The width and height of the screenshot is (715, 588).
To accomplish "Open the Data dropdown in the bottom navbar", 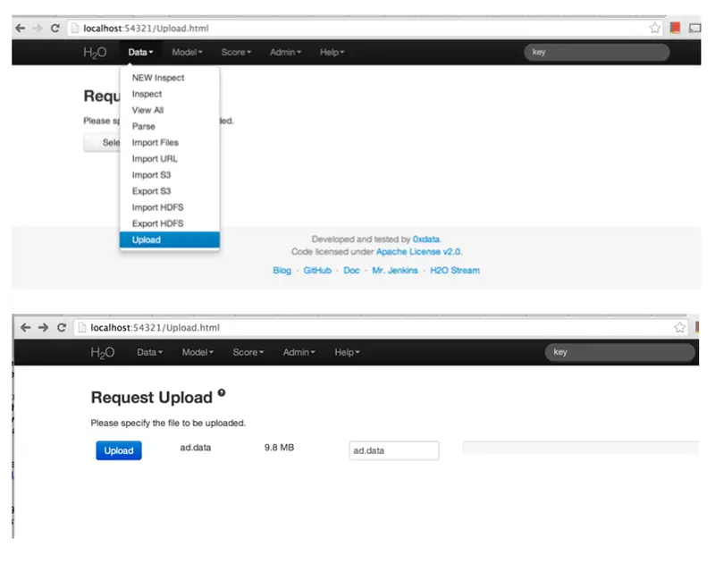I will pyautogui.click(x=149, y=352).
